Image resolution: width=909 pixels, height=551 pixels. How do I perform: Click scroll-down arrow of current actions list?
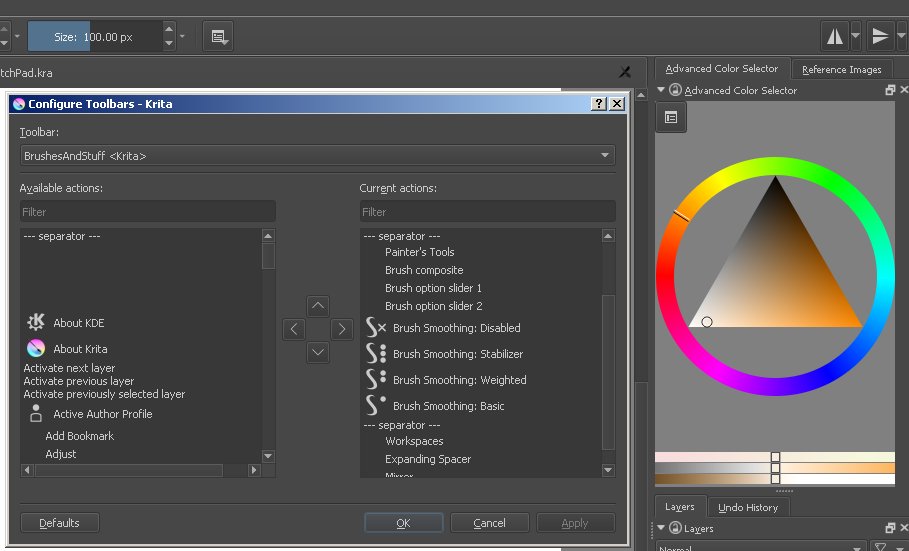[608, 470]
